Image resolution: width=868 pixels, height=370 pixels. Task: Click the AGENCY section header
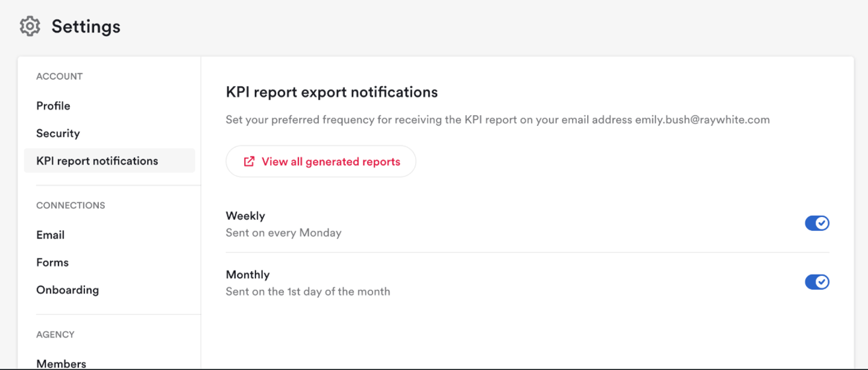point(55,334)
